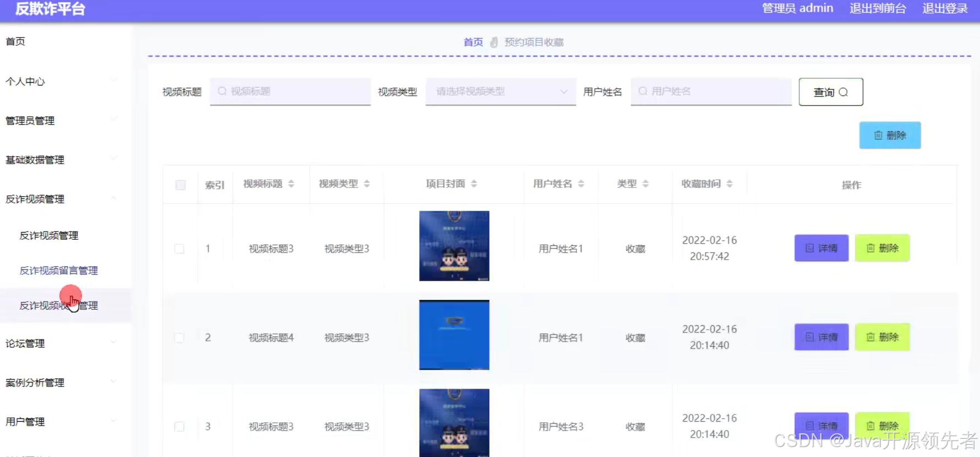Viewport: 980px width, 457px height.
Task: Tick the select-all header checkbox
Action: (180, 185)
